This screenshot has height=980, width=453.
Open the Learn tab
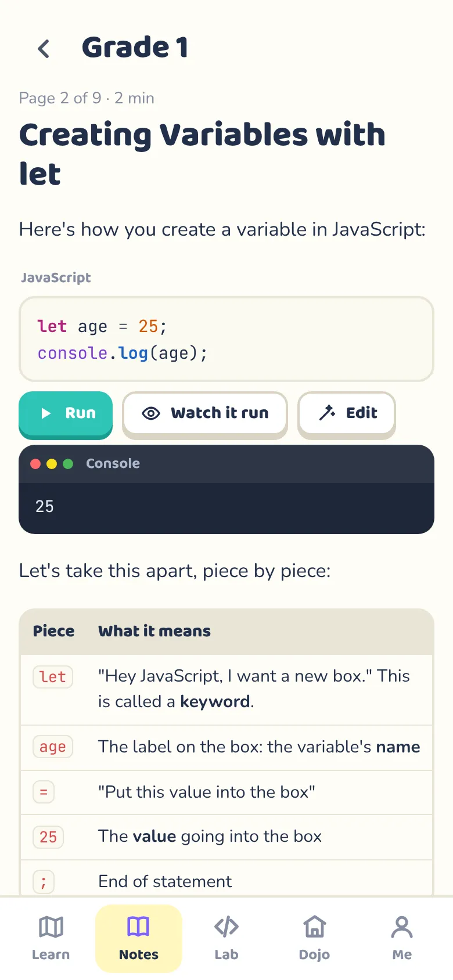pos(51,939)
